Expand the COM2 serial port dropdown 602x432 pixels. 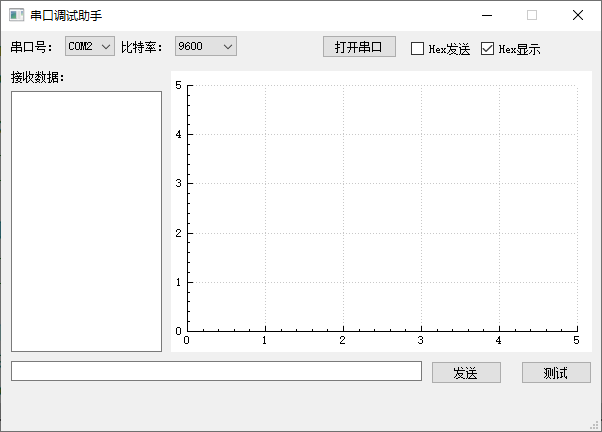point(90,46)
